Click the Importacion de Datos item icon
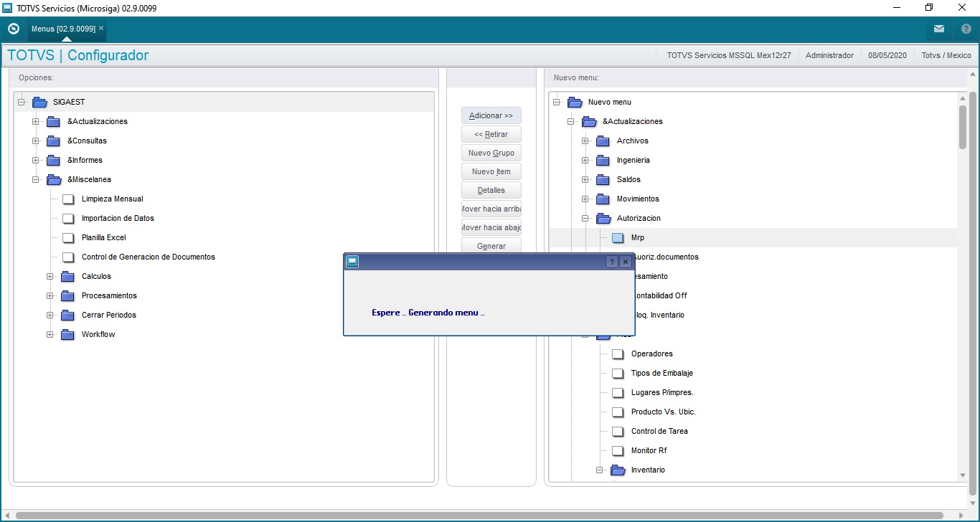The image size is (980, 522). coord(68,218)
